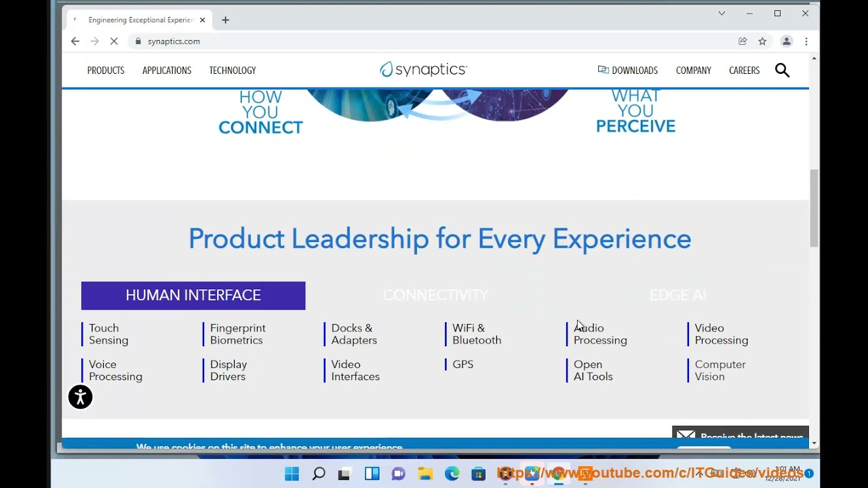This screenshot has width=868, height=488.
Task: Open the notification center badge
Action: 809,474
